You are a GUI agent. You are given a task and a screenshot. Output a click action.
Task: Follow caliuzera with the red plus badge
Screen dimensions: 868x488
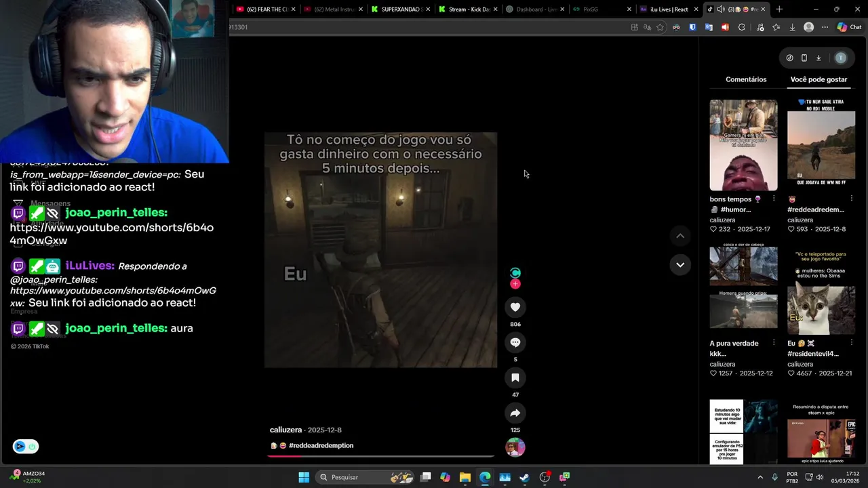(515, 284)
